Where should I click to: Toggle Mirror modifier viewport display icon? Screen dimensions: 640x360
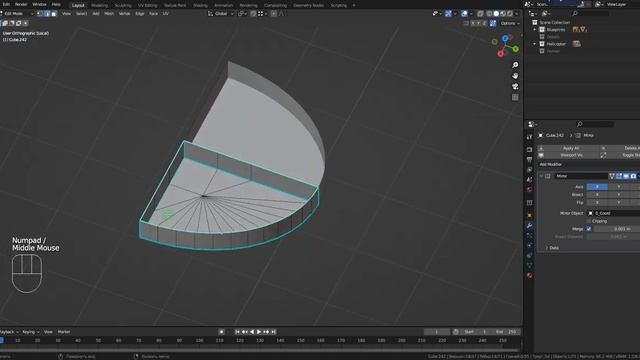pos(626,176)
